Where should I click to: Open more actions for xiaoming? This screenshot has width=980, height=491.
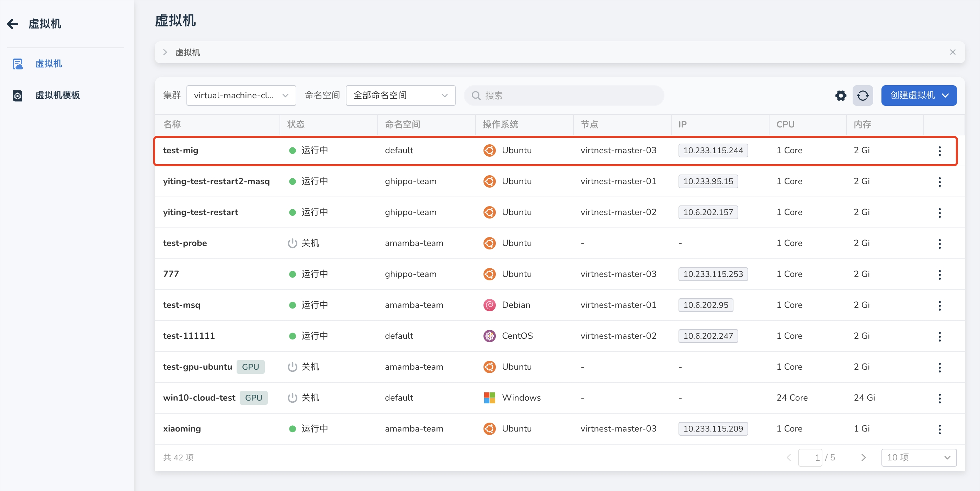(939, 429)
